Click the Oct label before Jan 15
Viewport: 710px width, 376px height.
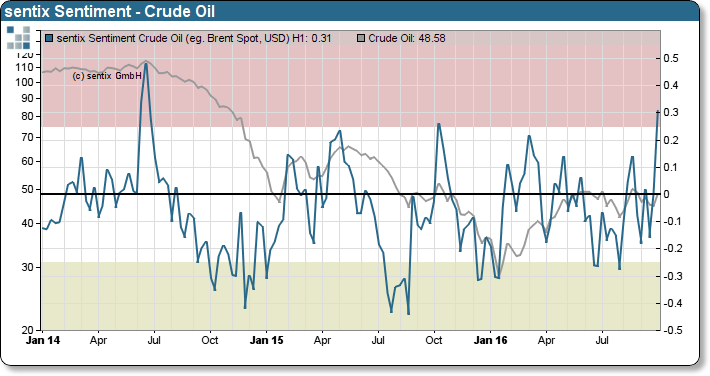(210, 340)
